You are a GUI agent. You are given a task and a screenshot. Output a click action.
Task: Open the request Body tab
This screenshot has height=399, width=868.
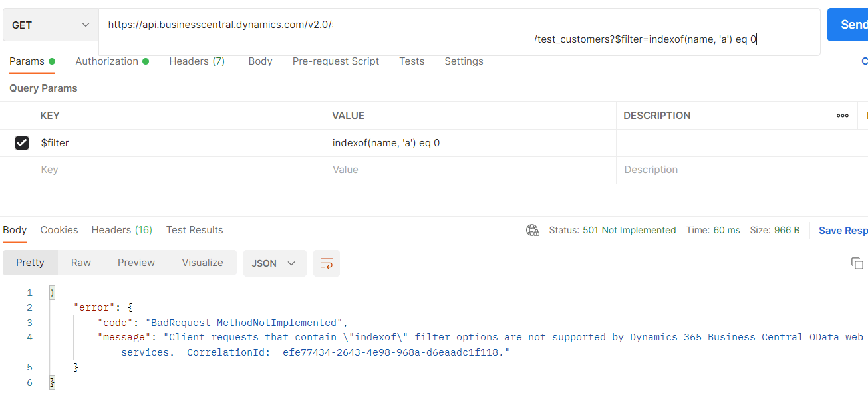[260, 61]
